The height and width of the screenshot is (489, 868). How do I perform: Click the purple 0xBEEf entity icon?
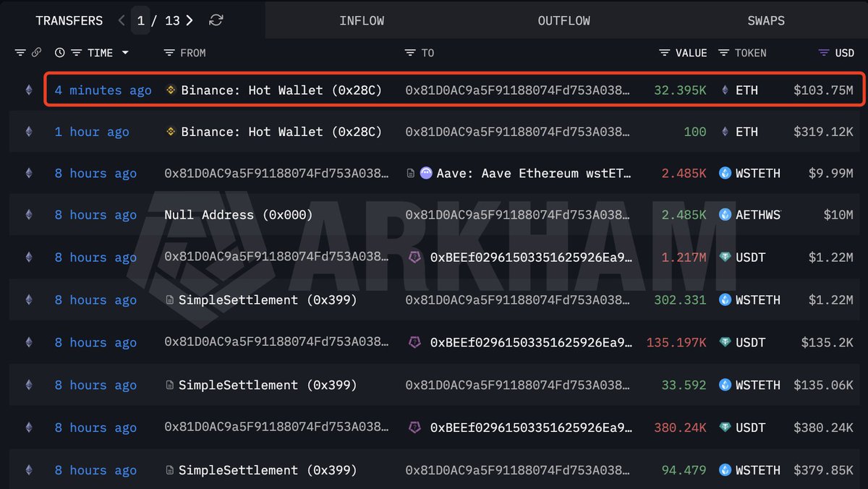[x=414, y=258]
